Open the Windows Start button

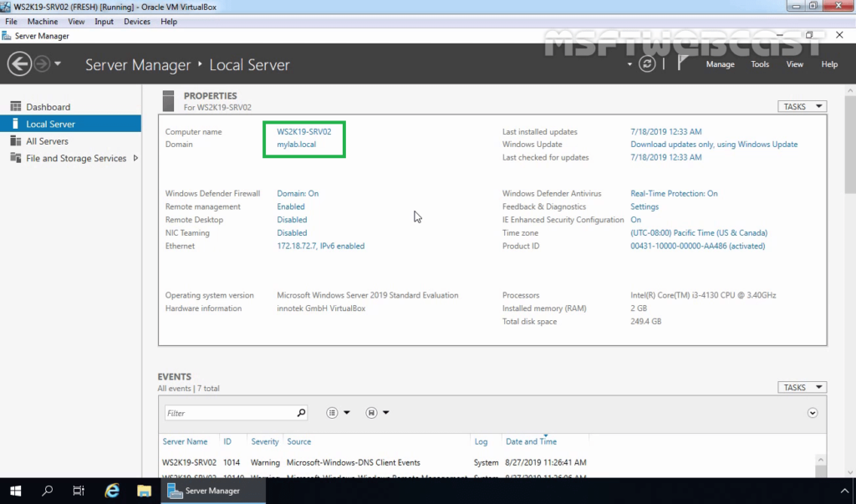tap(15, 491)
